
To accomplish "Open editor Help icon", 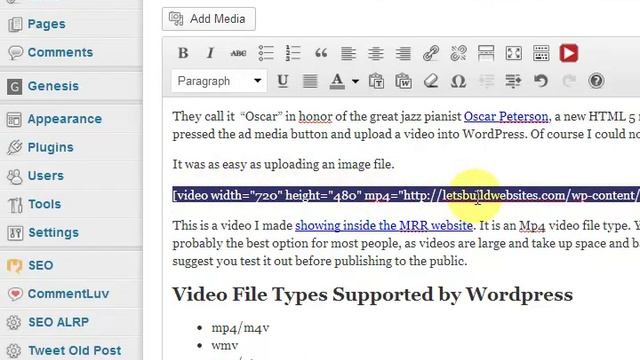I will (596, 81).
